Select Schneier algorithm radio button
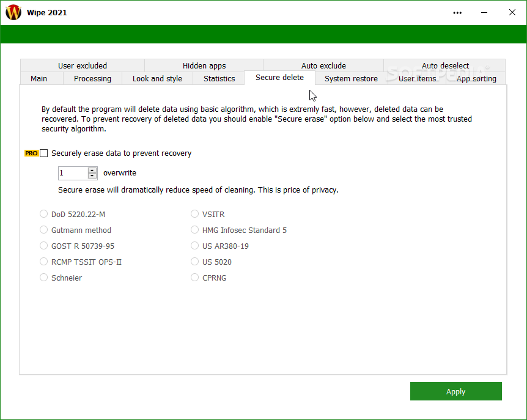 tap(61, 278)
